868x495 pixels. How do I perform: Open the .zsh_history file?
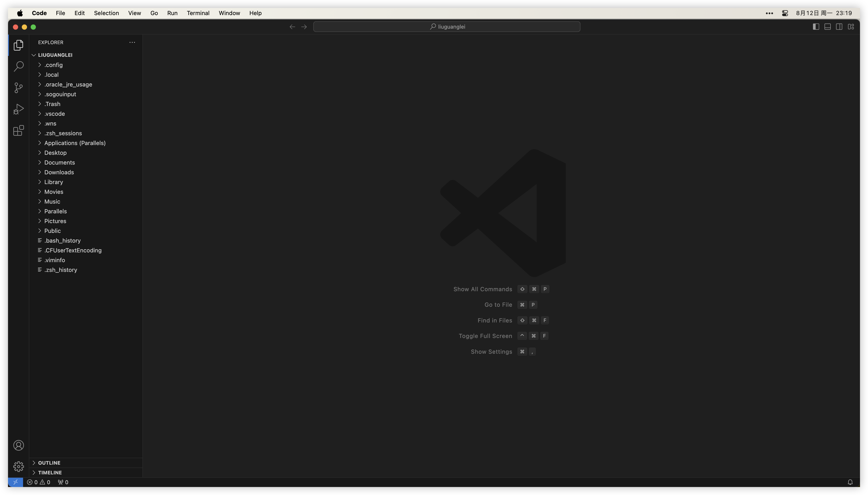tap(61, 270)
